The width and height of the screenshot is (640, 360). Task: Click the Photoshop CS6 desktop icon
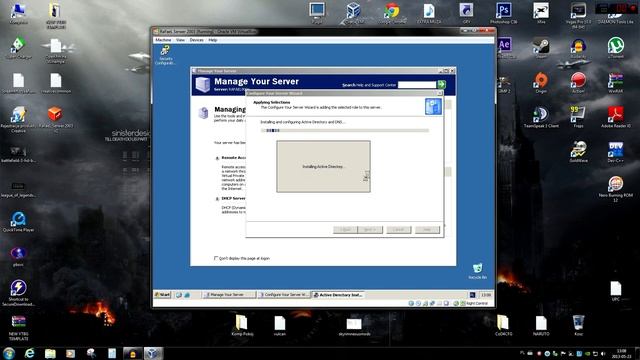pyautogui.click(x=504, y=13)
